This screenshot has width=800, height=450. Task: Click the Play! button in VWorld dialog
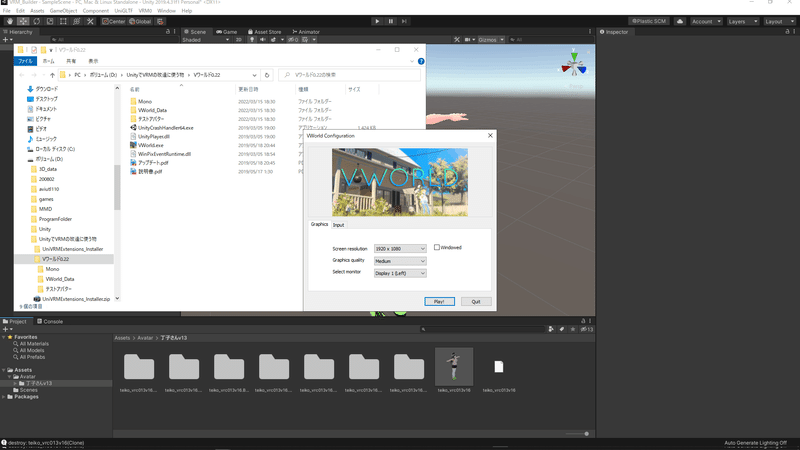pos(439,302)
